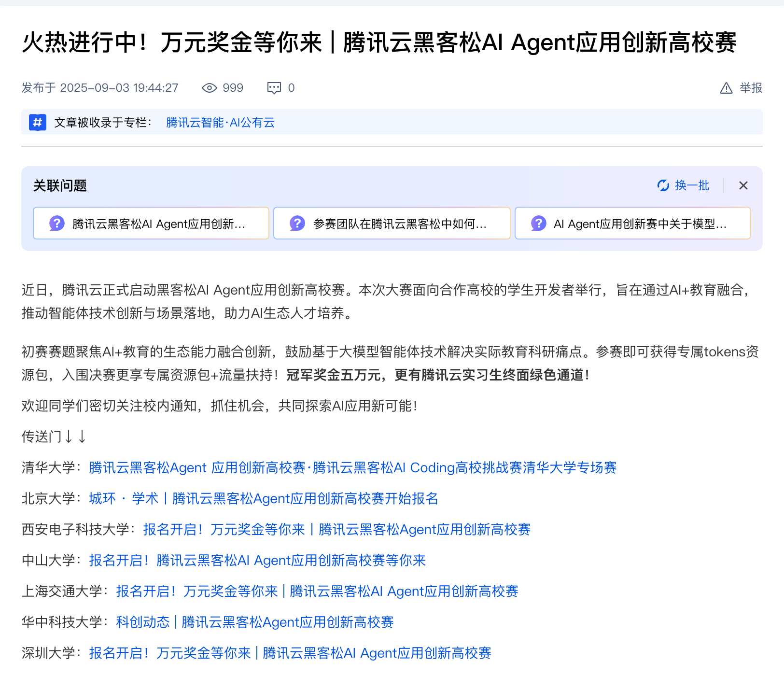
Task: Click the bold 冠军奖金五万元 sentence
Action: click(x=437, y=375)
